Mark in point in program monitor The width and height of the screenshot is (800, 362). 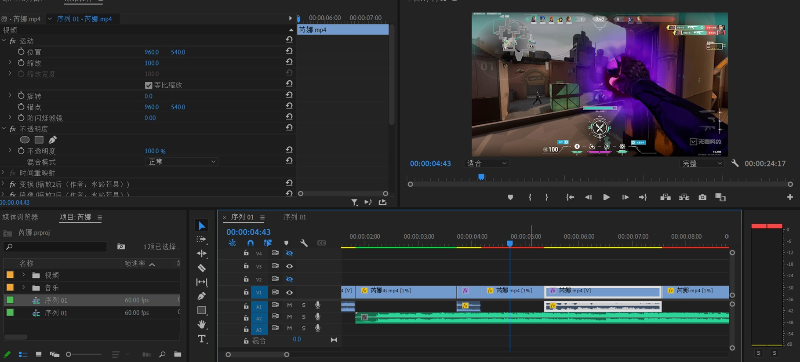coord(530,197)
